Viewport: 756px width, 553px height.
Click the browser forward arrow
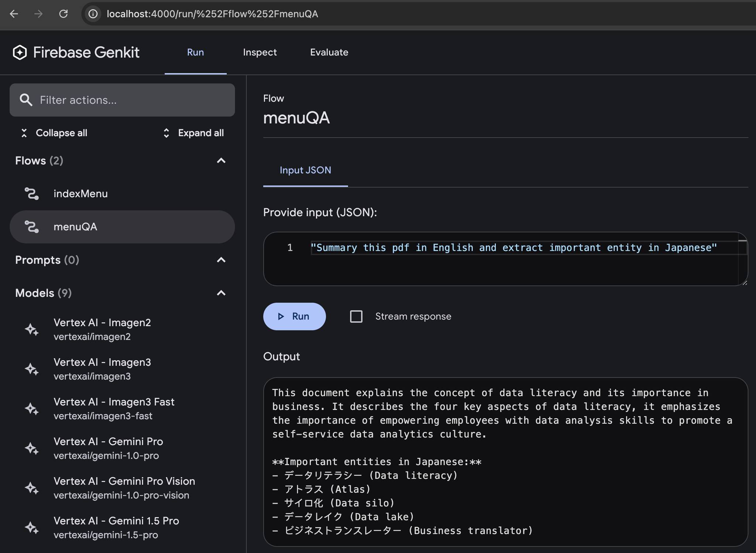[38, 14]
